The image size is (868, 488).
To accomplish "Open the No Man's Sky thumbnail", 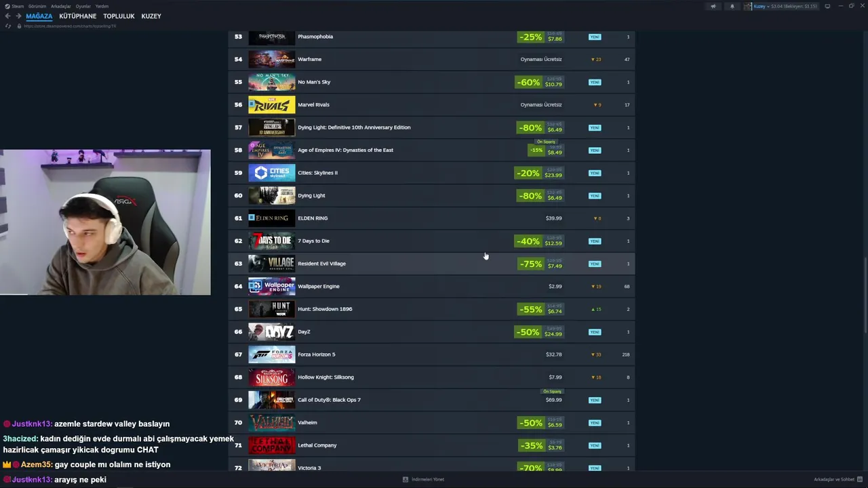I will [271, 82].
